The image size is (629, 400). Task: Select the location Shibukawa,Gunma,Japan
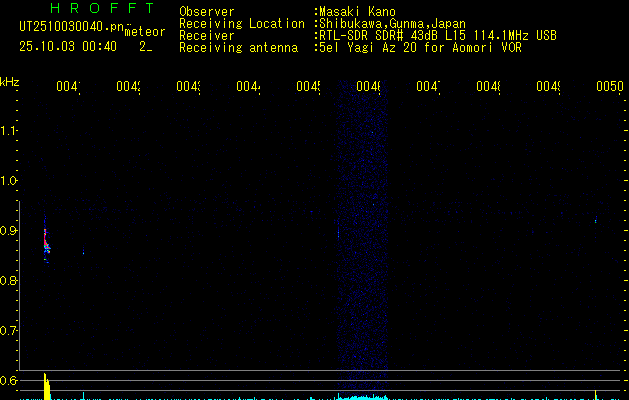coord(392,24)
